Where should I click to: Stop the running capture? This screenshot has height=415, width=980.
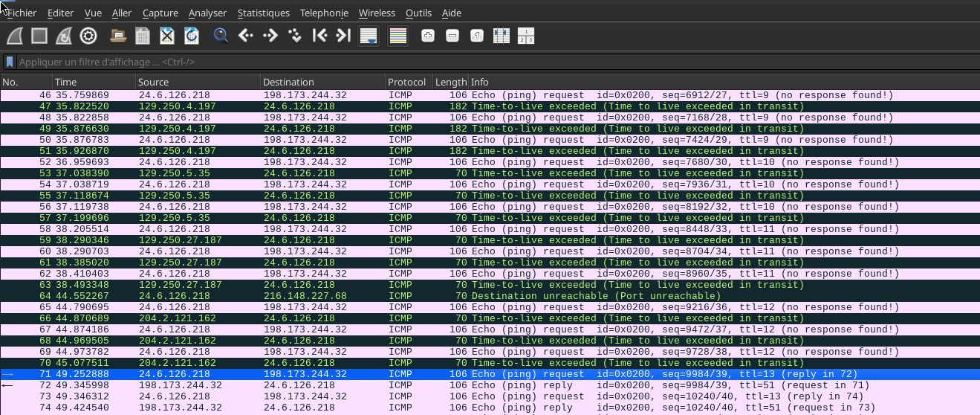click(39, 35)
